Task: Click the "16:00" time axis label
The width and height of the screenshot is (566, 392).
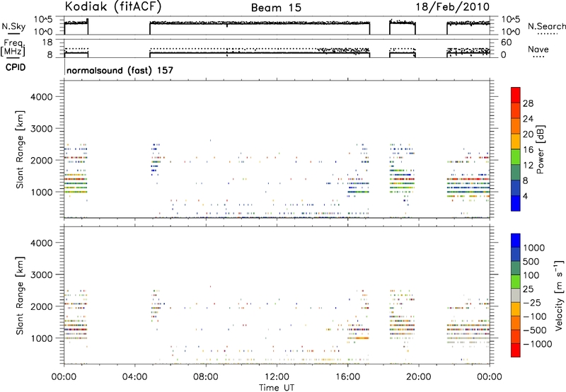Action: tap(347, 377)
